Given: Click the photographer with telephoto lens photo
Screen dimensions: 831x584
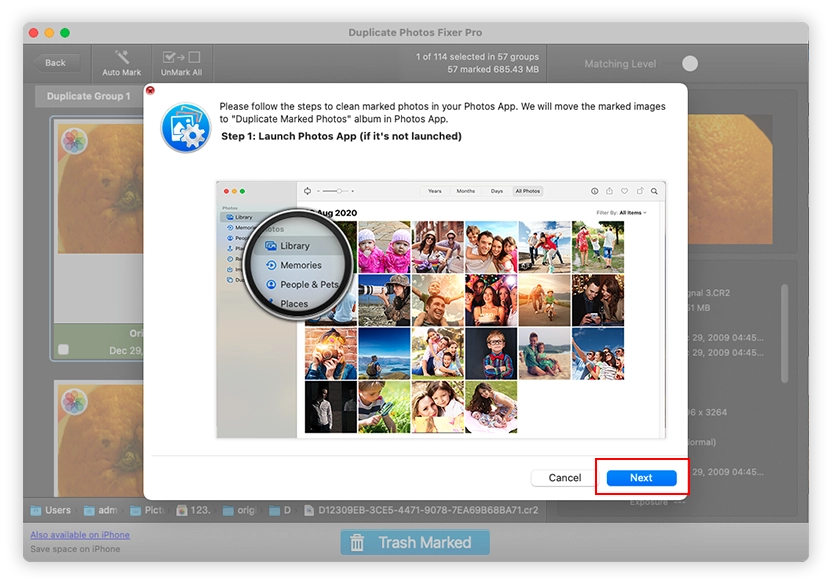Looking at the screenshot, I should (x=384, y=300).
